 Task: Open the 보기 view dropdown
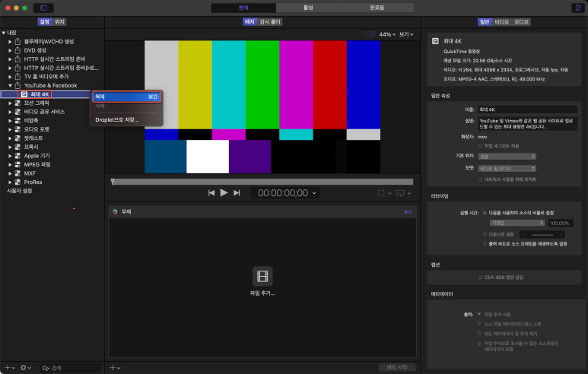point(406,34)
